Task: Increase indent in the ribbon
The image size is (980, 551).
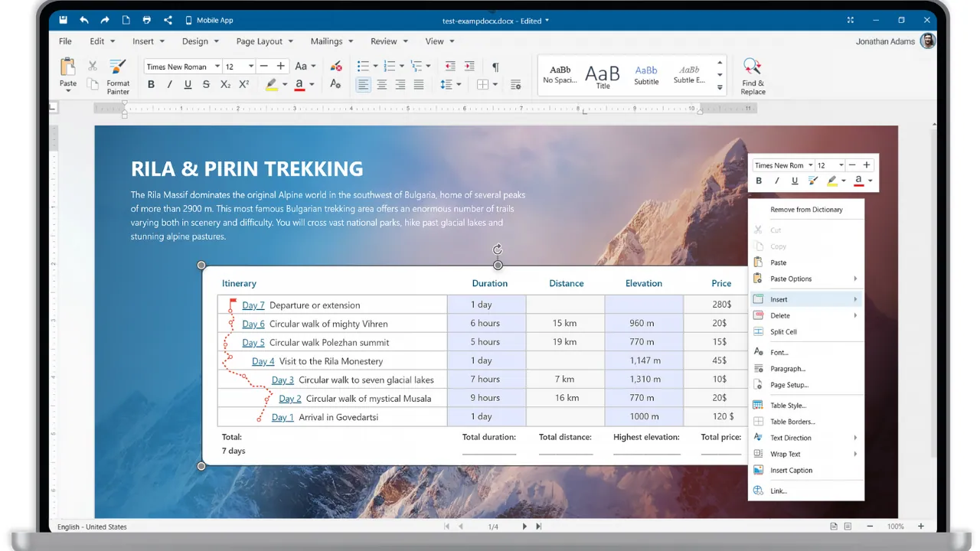Action: pos(469,67)
